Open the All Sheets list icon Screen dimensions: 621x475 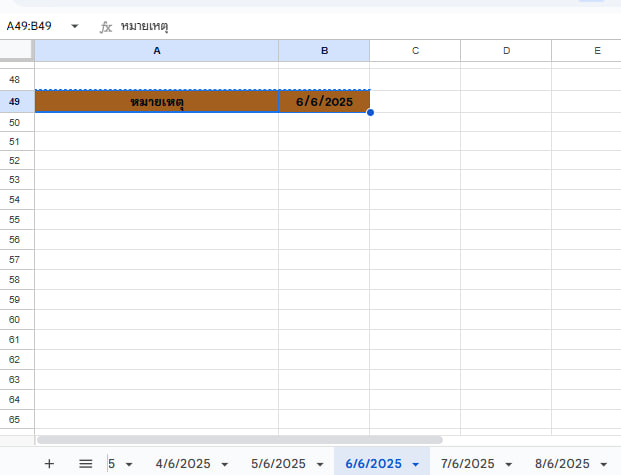click(x=86, y=464)
